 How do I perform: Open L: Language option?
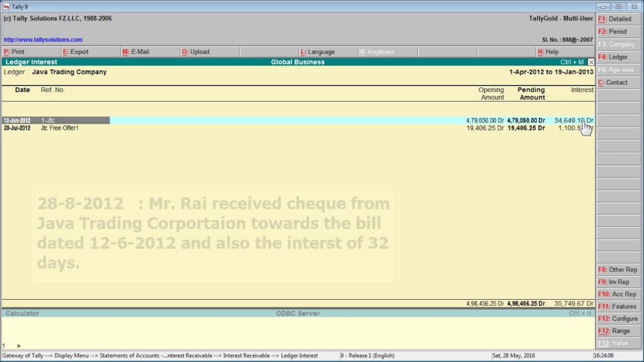(x=328, y=52)
